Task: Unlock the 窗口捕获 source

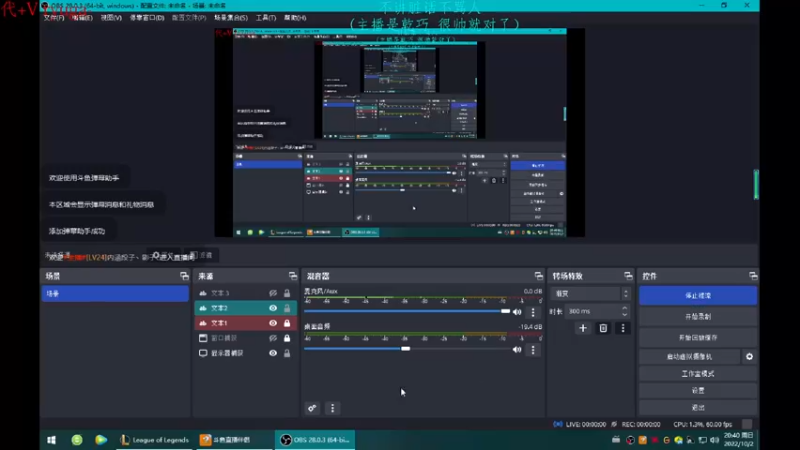Action: click(287, 338)
